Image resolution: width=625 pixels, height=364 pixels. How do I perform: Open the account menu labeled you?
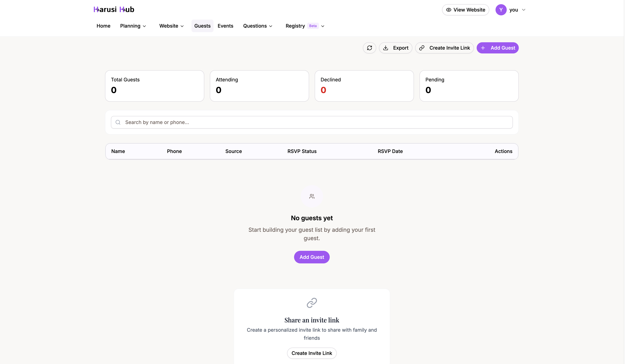pyautogui.click(x=515, y=10)
